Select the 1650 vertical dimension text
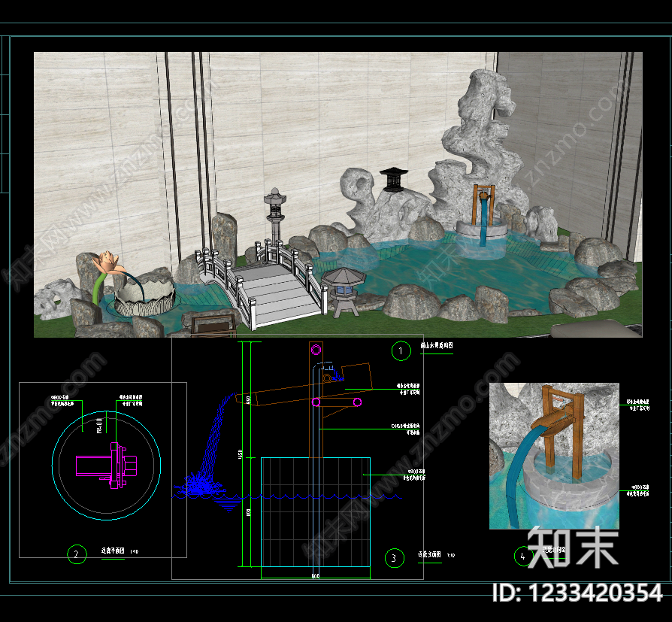The width and height of the screenshot is (672, 622). (241, 454)
